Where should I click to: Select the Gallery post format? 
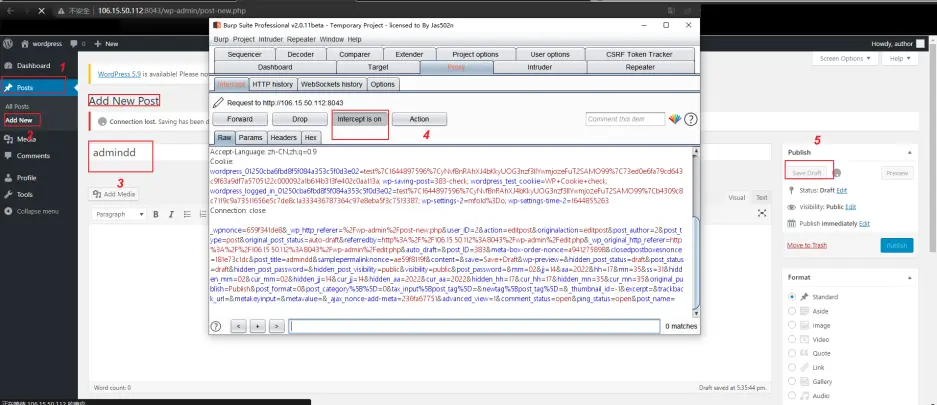792,381
